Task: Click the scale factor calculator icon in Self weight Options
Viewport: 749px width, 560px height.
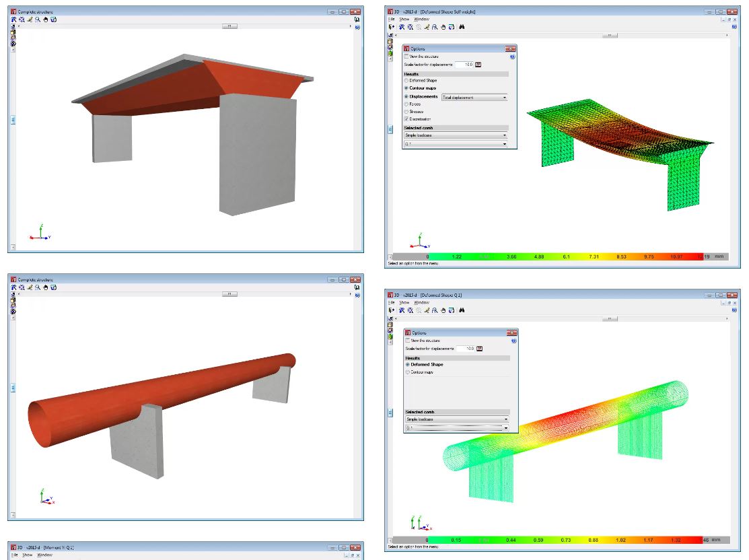Action: pos(478,65)
